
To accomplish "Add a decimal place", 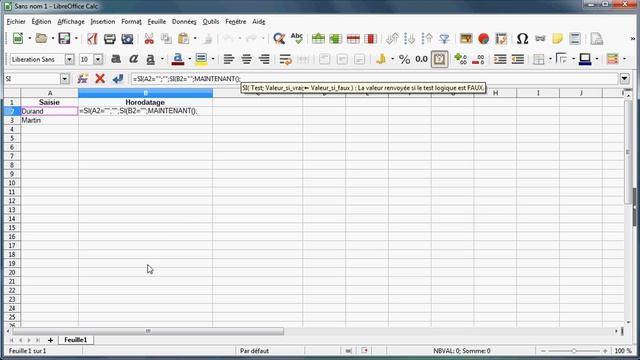I will coord(460,59).
